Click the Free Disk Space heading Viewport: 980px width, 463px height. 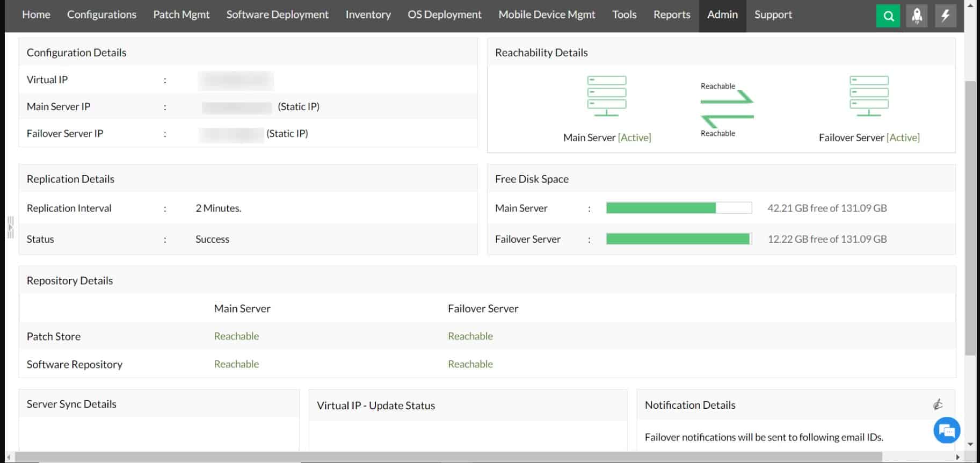(x=532, y=179)
